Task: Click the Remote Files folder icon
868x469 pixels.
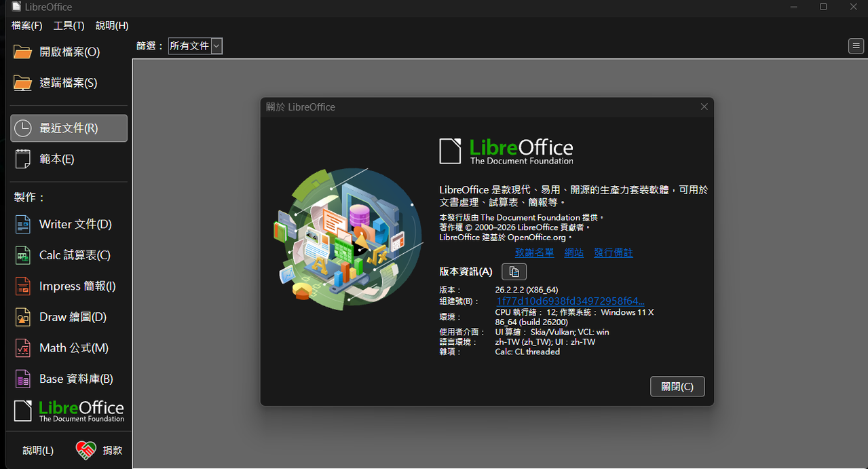Action: [22, 83]
